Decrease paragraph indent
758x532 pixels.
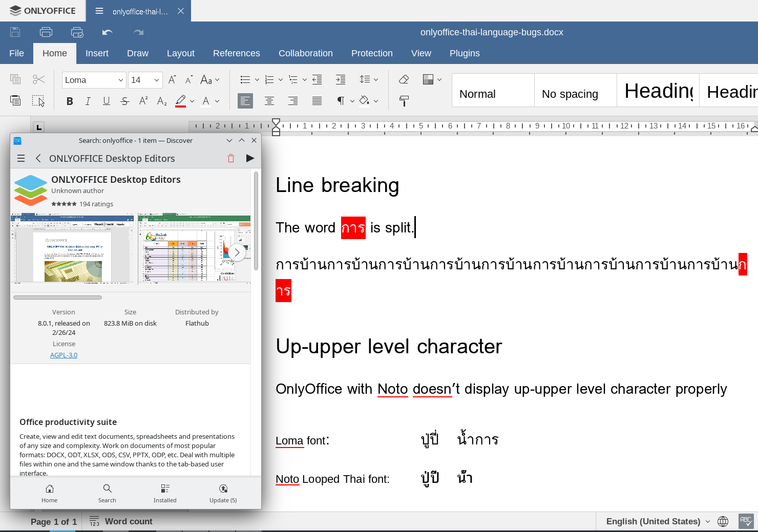point(317,79)
